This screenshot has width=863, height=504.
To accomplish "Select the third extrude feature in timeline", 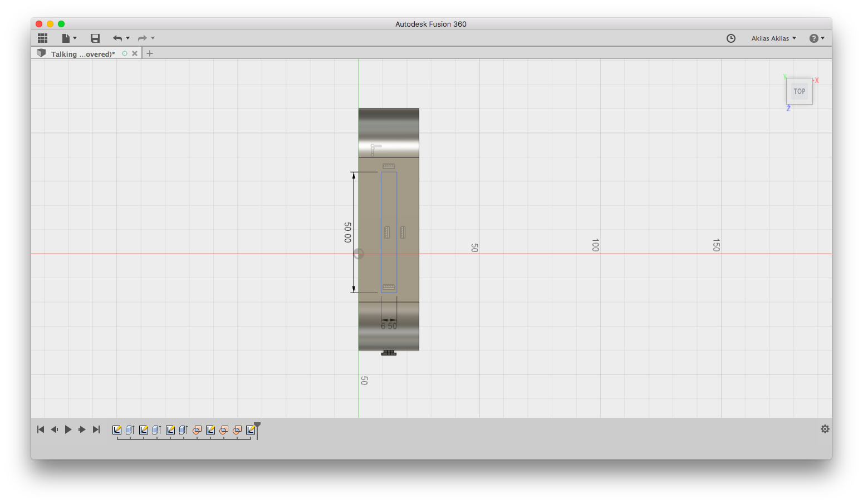I will [x=184, y=430].
